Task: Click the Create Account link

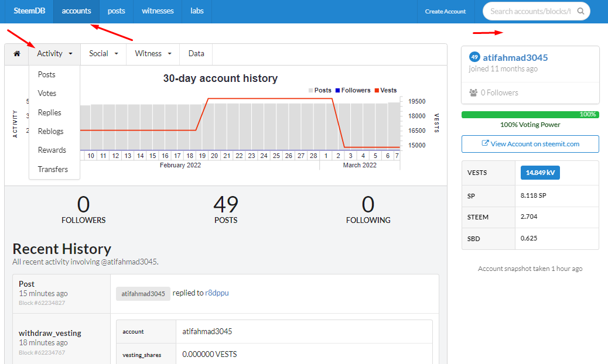Action: tap(445, 12)
